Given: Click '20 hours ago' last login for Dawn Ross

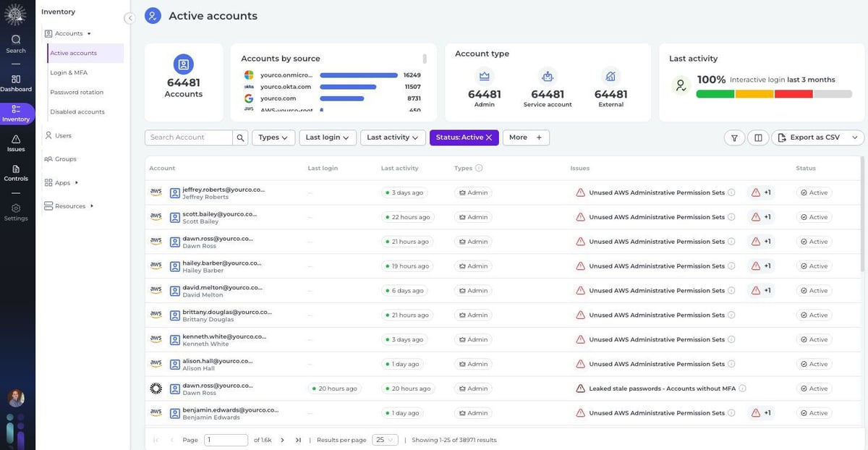Looking at the screenshot, I should (334, 389).
